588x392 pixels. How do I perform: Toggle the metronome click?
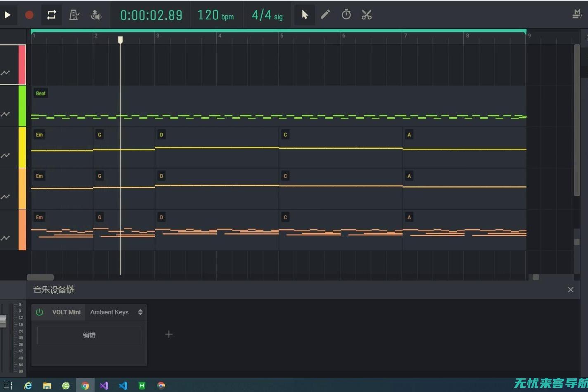[x=74, y=15]
